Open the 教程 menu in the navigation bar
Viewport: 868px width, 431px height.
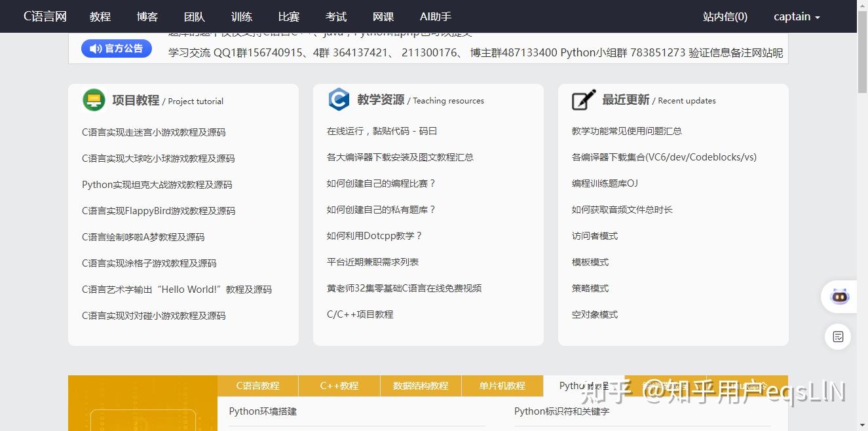pyautogui.click(x=100, y=16)
